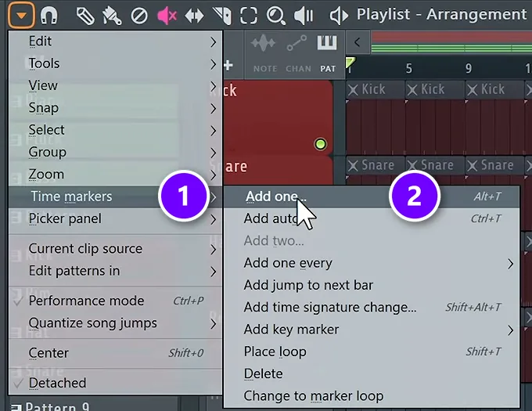Select the Slip tool arrows icon
Image resolution: width=532 pixels, height=411 pixels.
[194, 16]
